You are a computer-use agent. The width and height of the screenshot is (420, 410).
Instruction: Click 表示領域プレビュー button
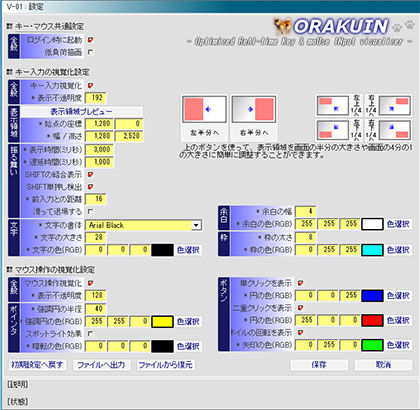[x=81, y=111]
